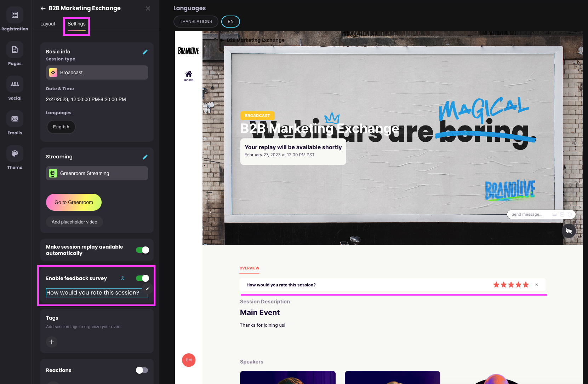Click the HOME icon in the preview

tap(189, 76)
